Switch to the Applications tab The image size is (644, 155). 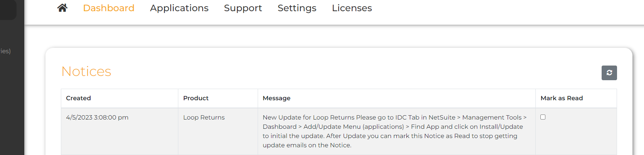coord(179,8)
